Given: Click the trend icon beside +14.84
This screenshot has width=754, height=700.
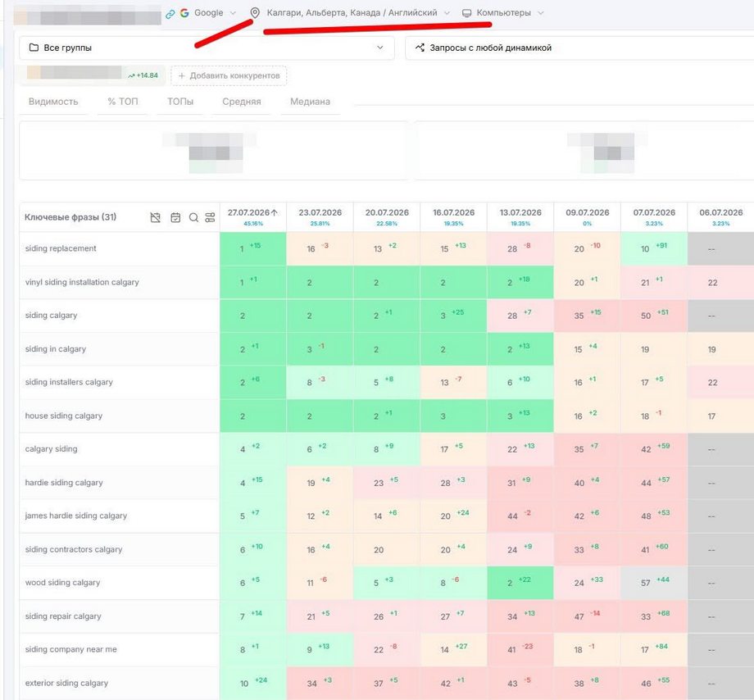Looking at the screenshot, I should pos(131,75).
